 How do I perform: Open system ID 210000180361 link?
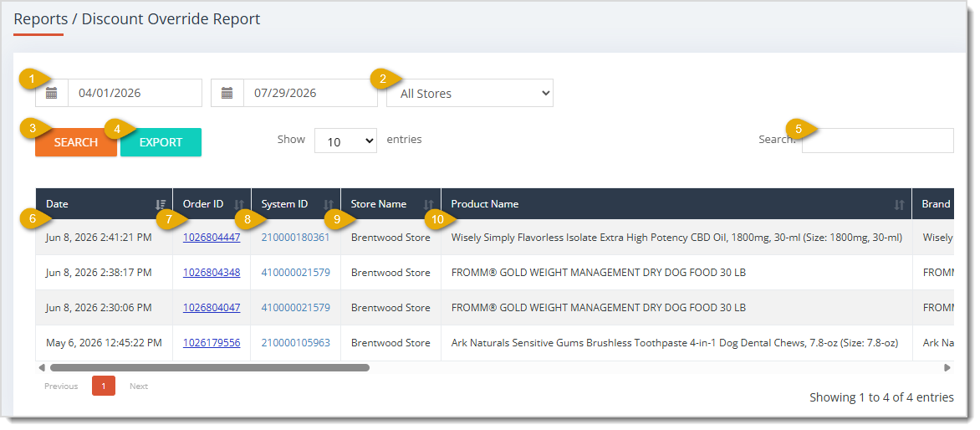296,238
